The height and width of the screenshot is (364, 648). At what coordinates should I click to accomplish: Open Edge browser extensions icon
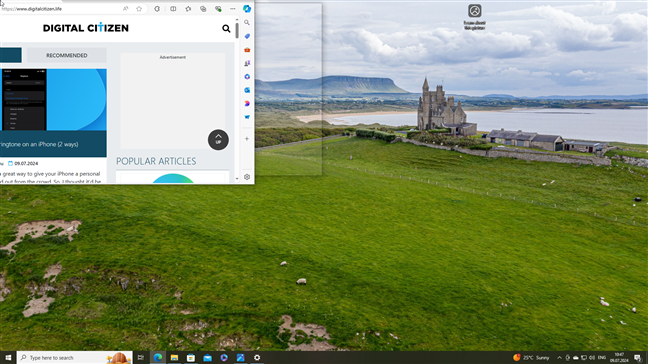157,9
